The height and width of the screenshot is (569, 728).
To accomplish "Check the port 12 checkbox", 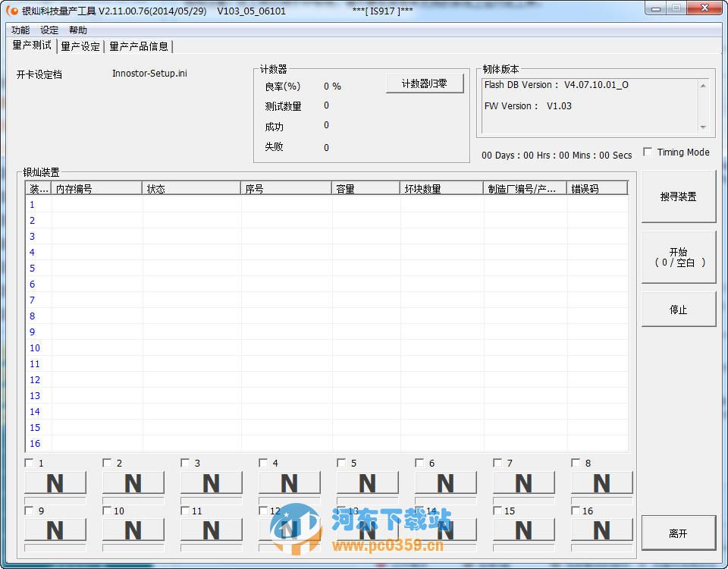I will [x=263, y=511].
